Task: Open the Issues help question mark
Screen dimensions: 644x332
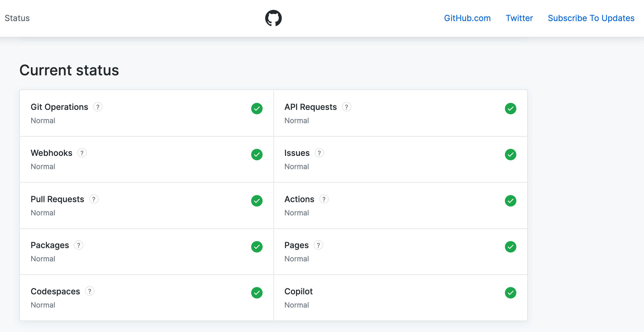Action: click(x=319, y=153)
